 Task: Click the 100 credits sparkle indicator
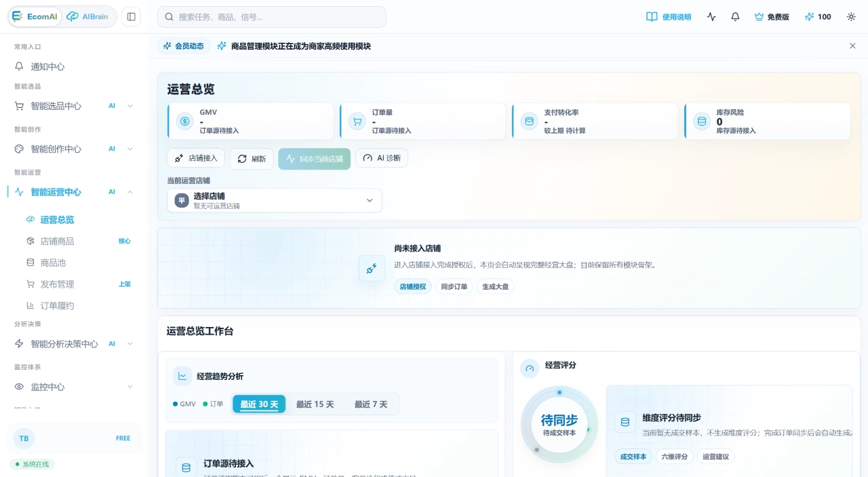point(818,17)
